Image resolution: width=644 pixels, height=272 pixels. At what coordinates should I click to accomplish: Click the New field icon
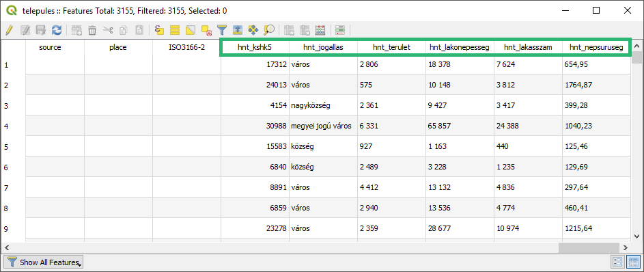289,29
